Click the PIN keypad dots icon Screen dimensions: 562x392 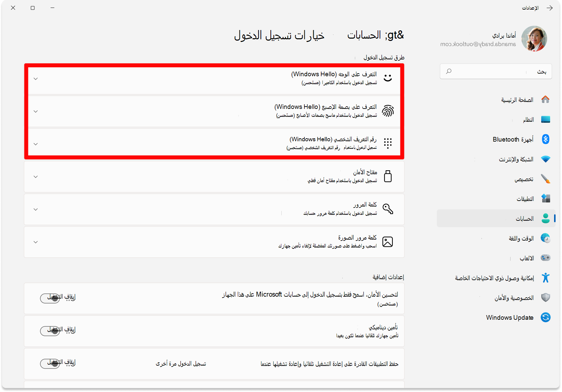tap(388, 143)
